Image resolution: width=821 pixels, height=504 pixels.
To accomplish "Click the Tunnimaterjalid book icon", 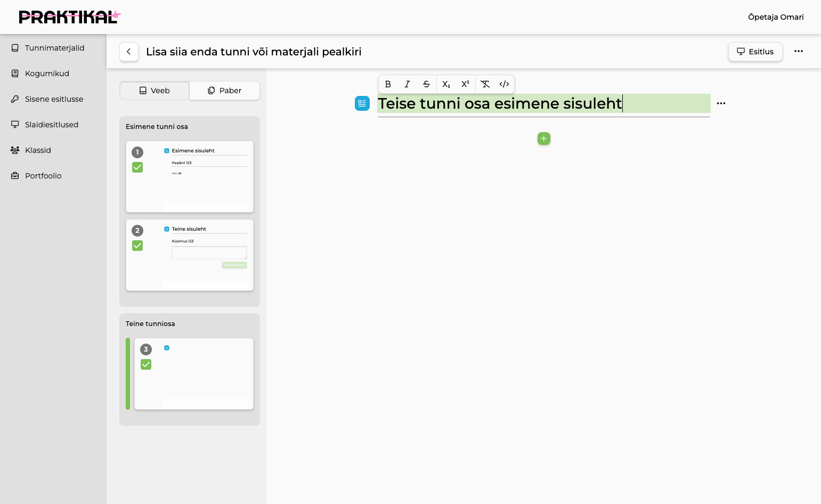I will (15, 48).
